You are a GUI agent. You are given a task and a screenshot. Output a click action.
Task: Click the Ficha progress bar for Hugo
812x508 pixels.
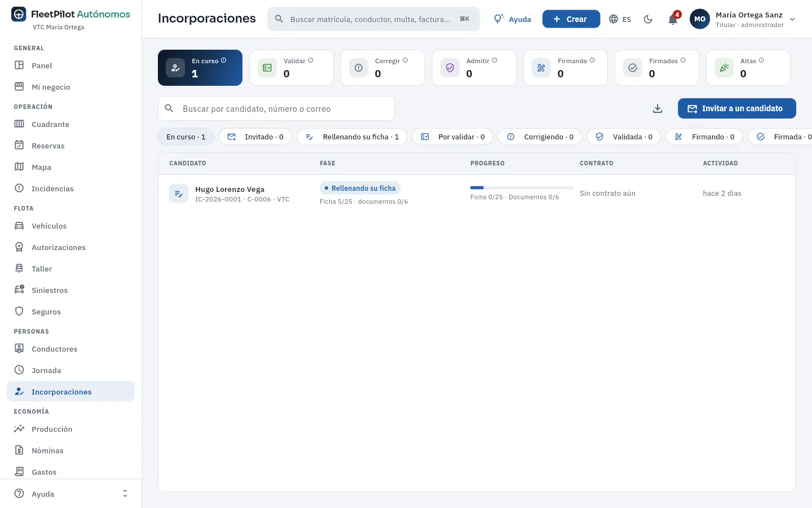point(522,187)
